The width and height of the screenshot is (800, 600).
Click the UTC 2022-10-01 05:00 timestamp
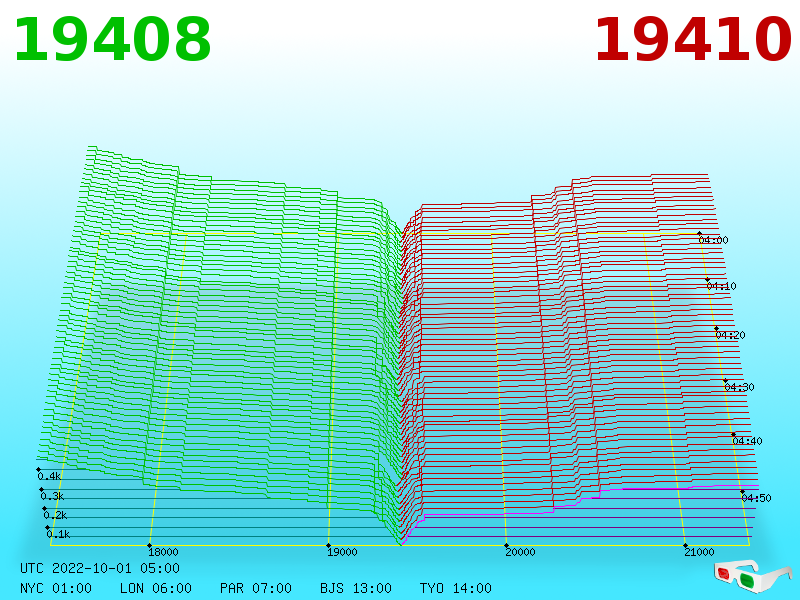[100, 568]
